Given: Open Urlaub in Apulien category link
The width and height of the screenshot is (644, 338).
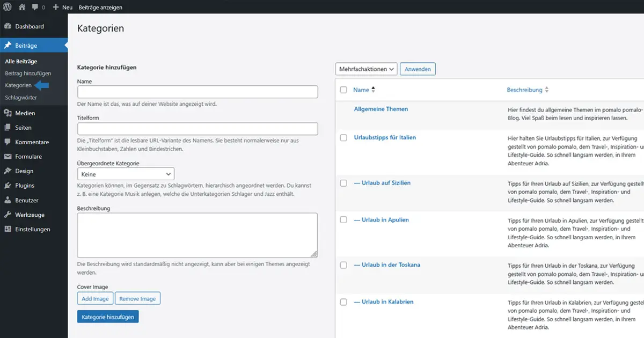Looking at the screenshot, I should pos(382,220).
